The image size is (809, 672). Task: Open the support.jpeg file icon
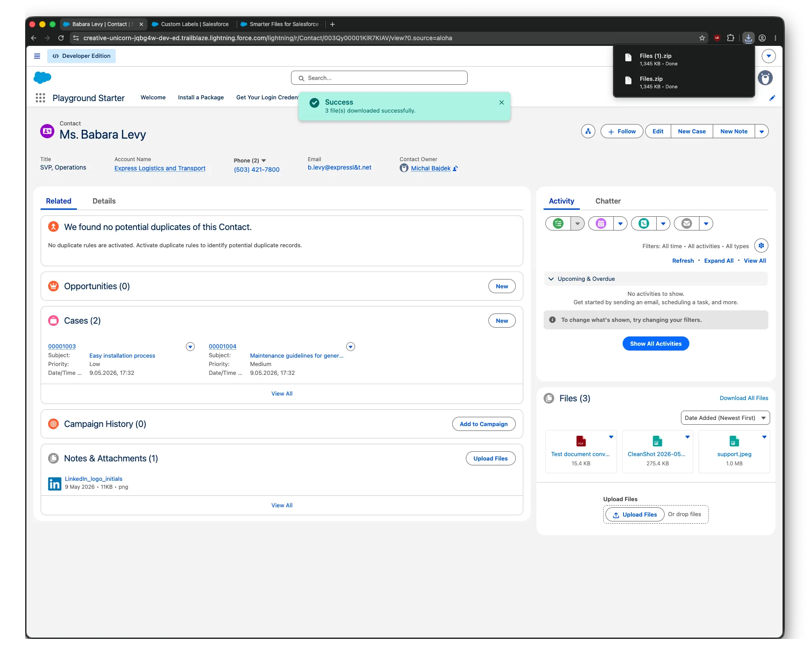pyautogui.click(x=734, y=441)
